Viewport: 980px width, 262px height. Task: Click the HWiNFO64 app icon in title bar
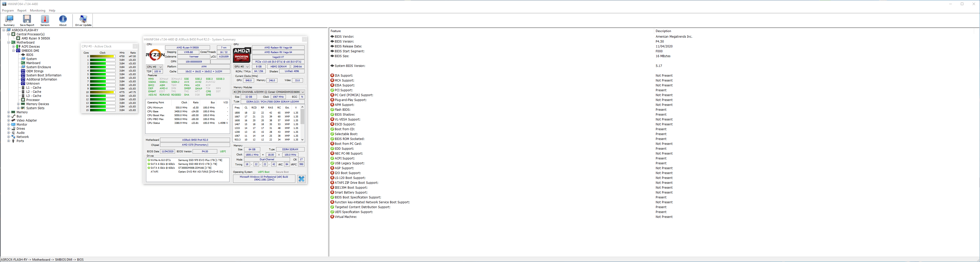pyautogui.click(x=4, y=4)
